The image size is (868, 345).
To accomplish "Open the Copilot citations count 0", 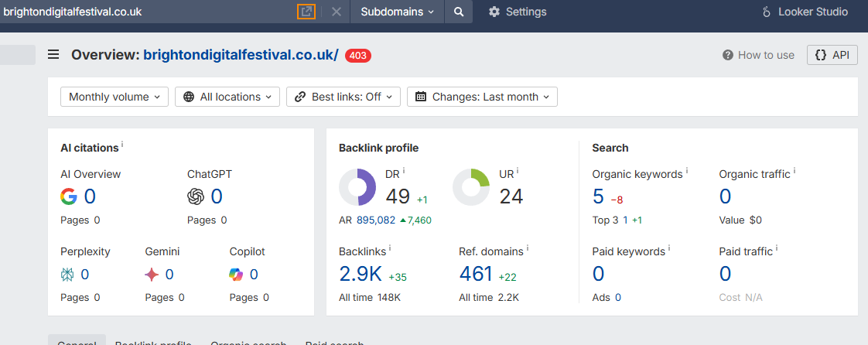I will [x=254, y=274].
